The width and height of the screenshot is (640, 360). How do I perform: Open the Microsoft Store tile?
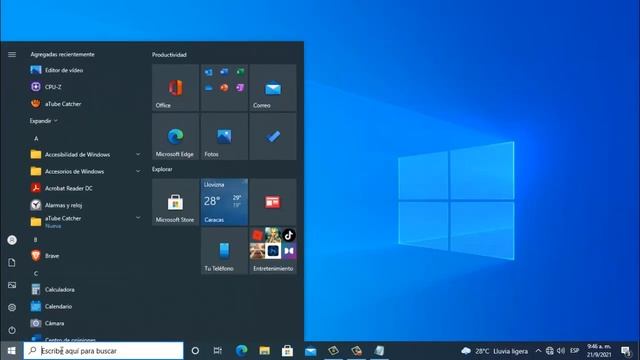(x=176, y=202)
